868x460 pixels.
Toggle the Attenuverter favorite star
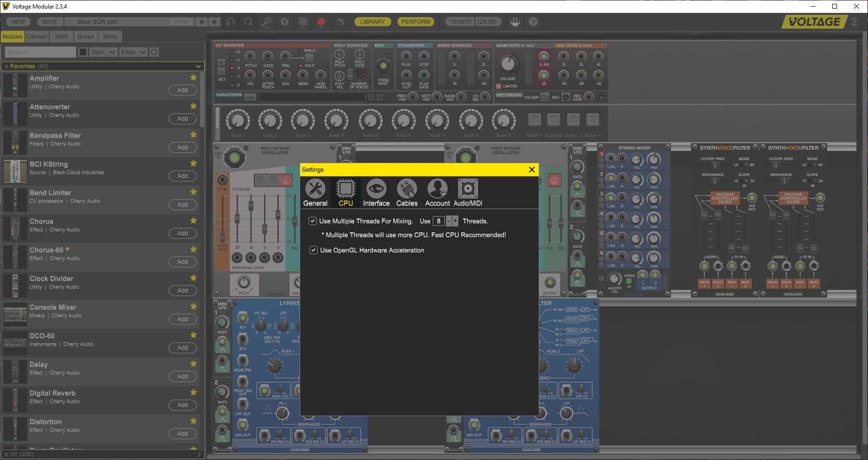tap(193, 106)
